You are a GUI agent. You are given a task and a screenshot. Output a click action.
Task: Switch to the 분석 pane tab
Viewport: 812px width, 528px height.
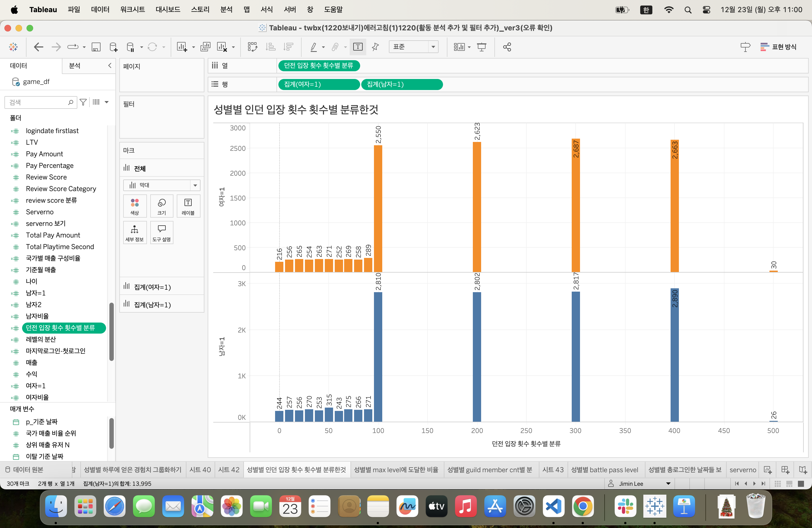pos(75,65)
